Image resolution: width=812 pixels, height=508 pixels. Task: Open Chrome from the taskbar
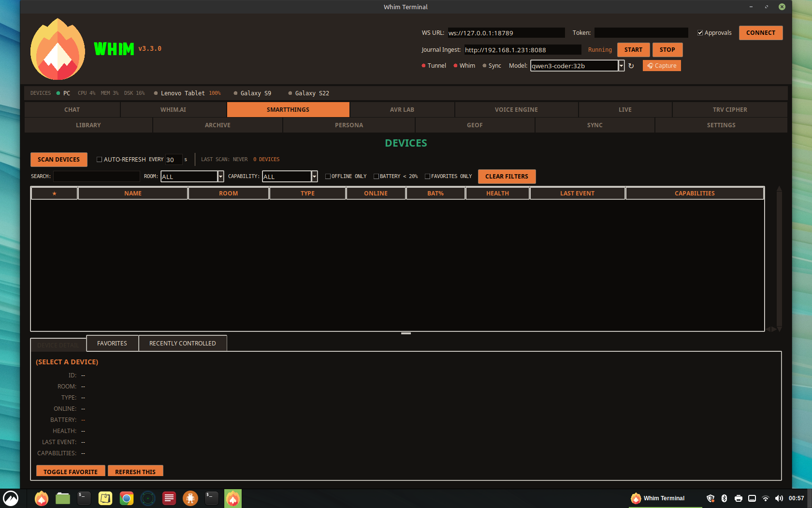[x=127, y=498]
